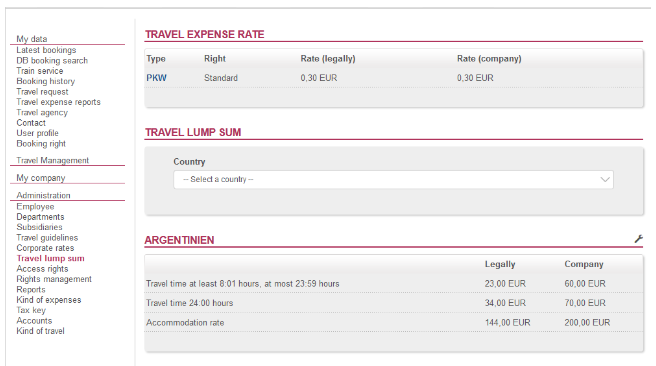Screen dimensions: 656x366
Task: Click the country dropdown chevron arrow
Action: (x=605, y=179)
